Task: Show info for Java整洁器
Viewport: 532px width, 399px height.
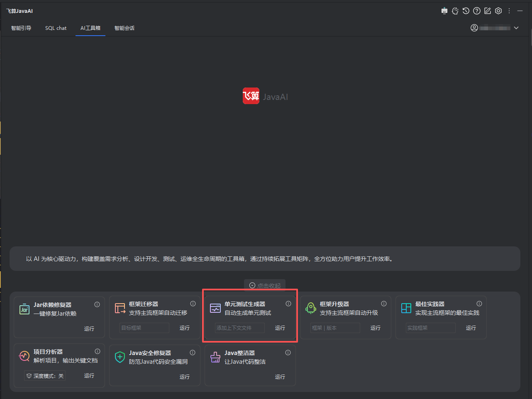Action: 288,353
